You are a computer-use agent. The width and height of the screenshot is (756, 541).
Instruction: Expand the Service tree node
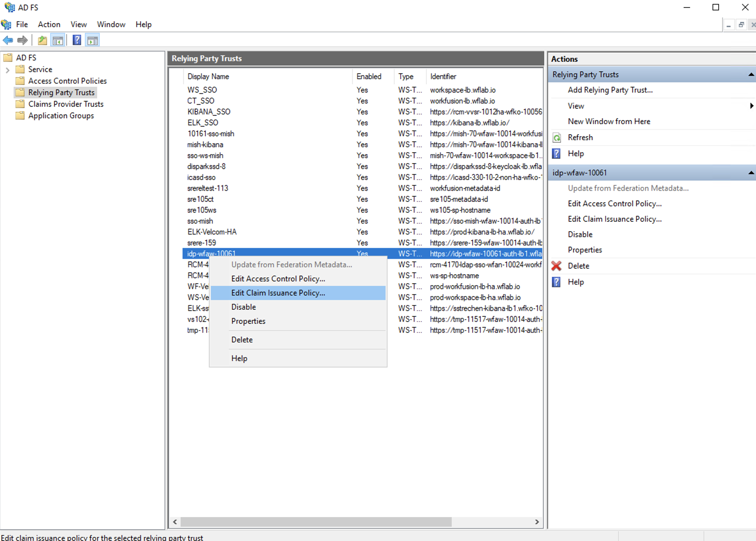coord(8,70)
